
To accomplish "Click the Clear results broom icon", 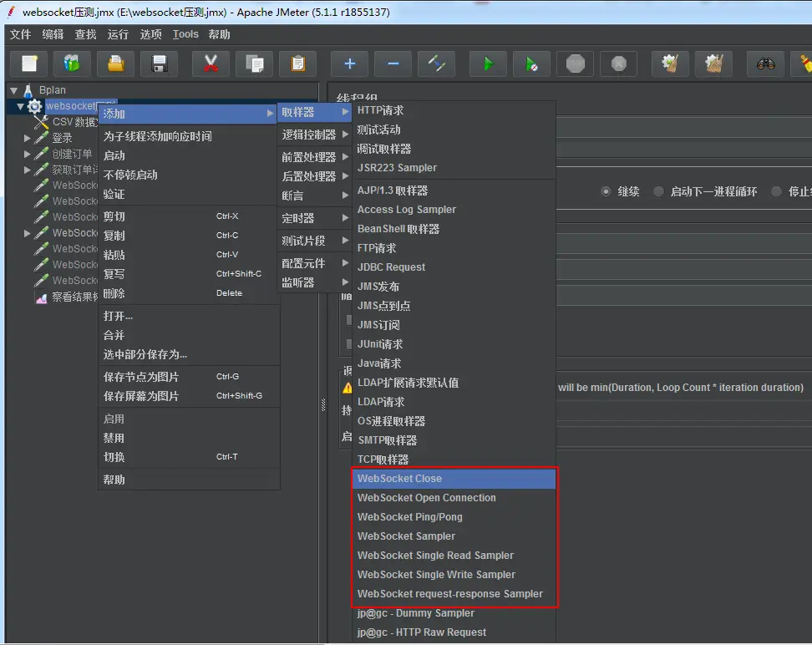I will [671, 63].
